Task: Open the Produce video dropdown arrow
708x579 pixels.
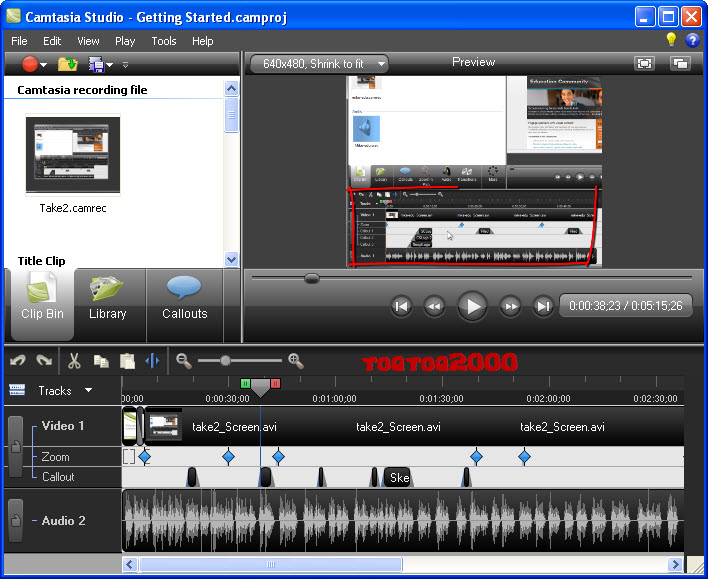Action: 109,65
